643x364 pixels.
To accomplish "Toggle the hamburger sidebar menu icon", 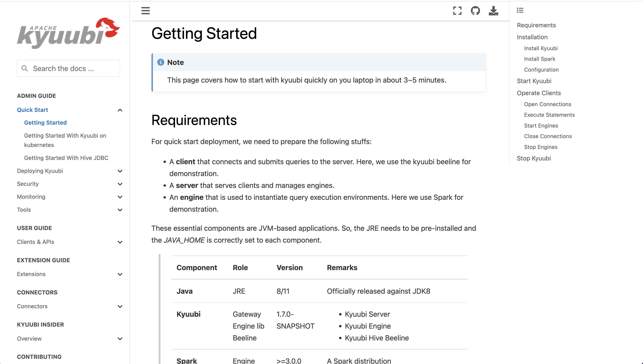I will coord(145,11).
